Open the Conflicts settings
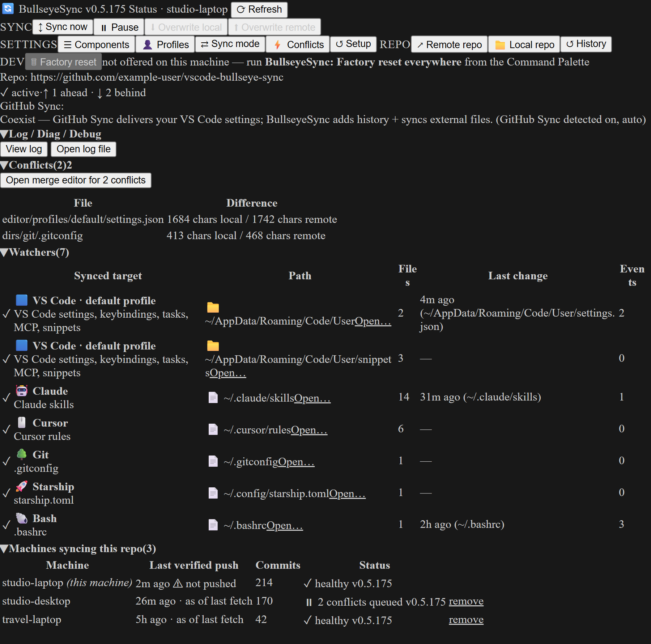Image resolution: width=651 pixels, height=644 pixels. coord(298,45)
